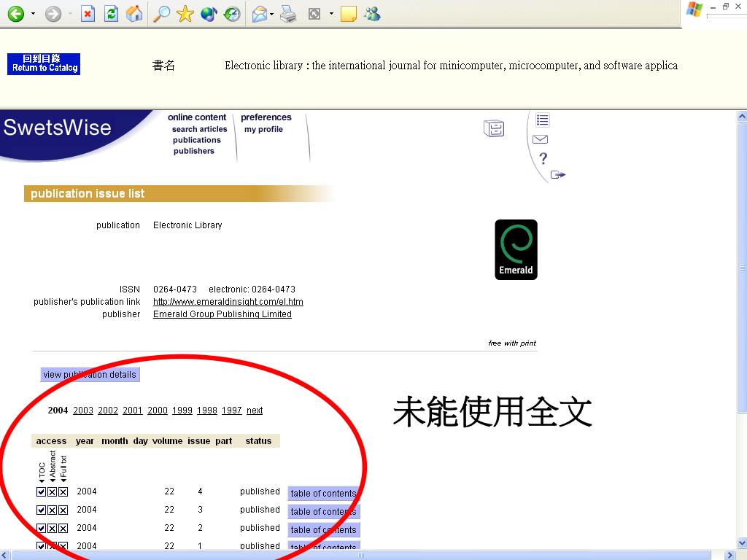Select year 1997 link
Viewport: 747px width, 560px height.
pyautogui.click(x=231, y=410)
